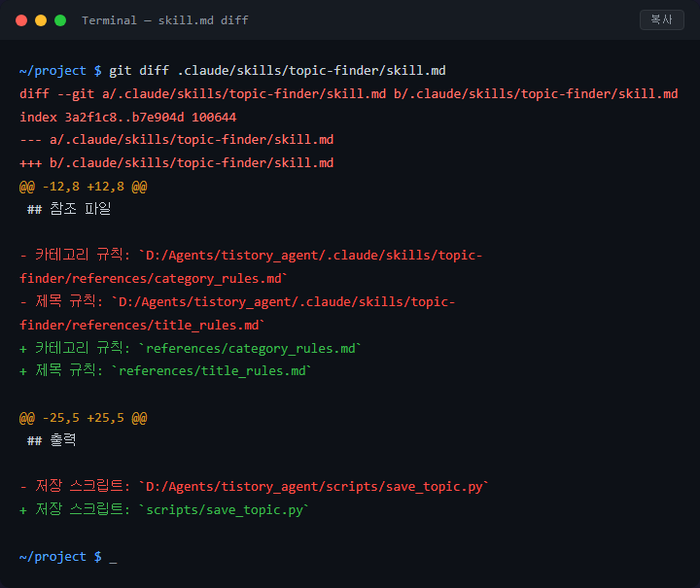
Task: Click the 'git diff .claude/skills/topic-finder/skill.md' command
Action: (x=277, y=71)
